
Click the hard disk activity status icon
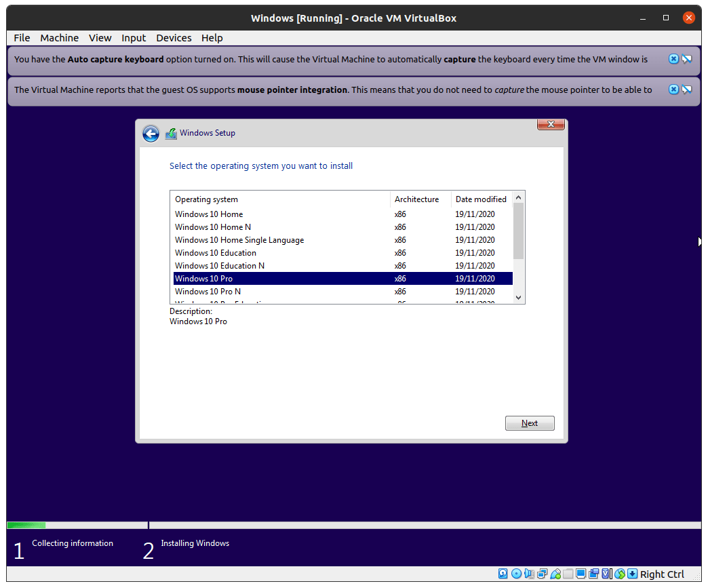coord(503,574)
